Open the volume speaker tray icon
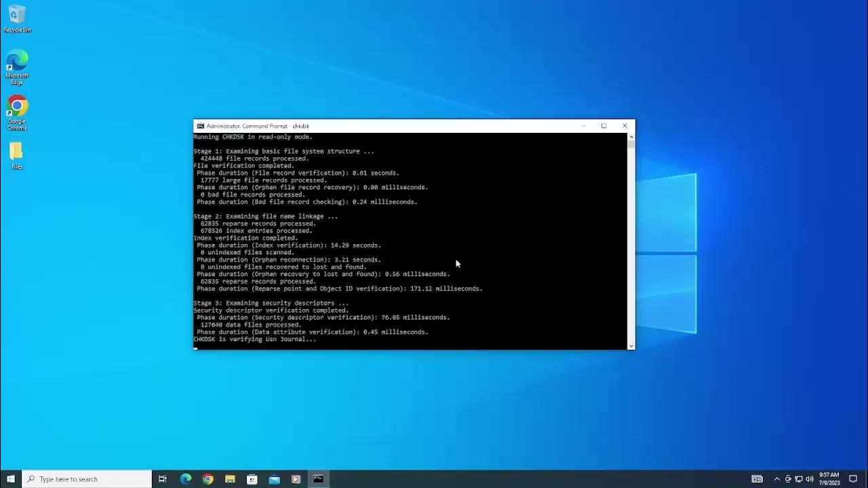Screen dimensions: 868x488 pyautogui.click(x=810, y=479)
